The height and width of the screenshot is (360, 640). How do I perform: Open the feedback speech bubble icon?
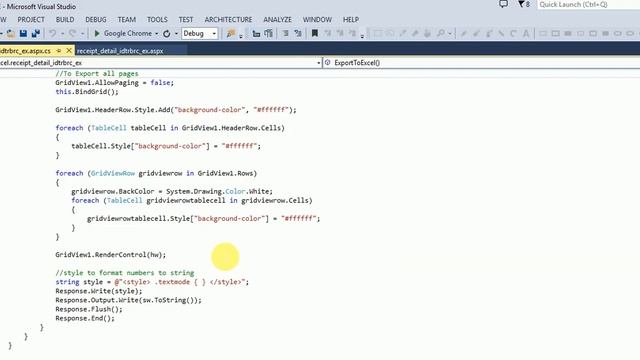[504, 4]
